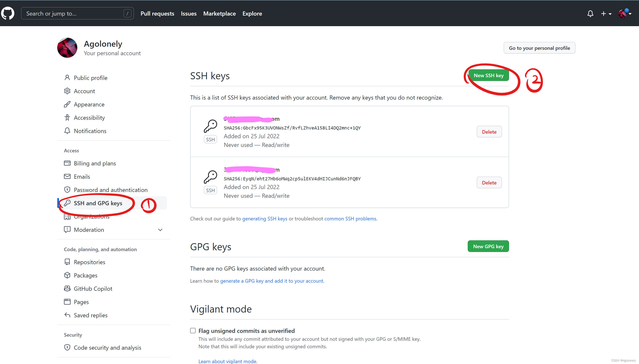Open Account settings
The width and height of the screenshot is (639, 364).
pos(84,91)
